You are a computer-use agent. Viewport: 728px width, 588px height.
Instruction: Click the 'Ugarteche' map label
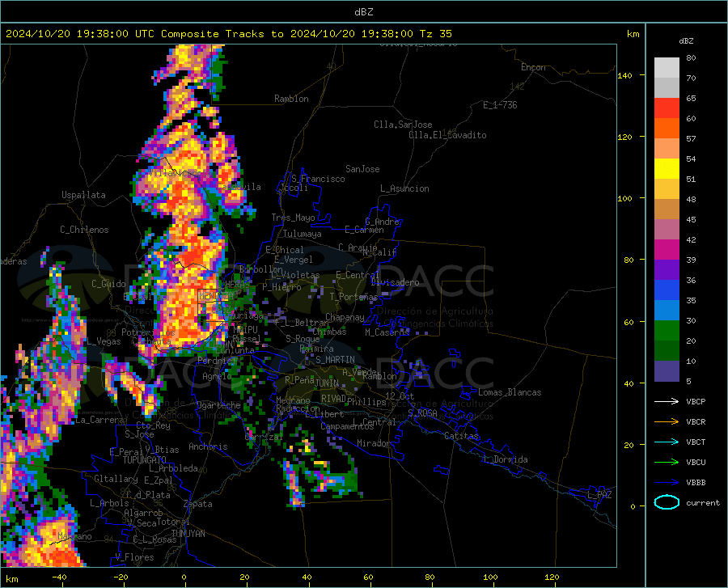click(218, 405)
